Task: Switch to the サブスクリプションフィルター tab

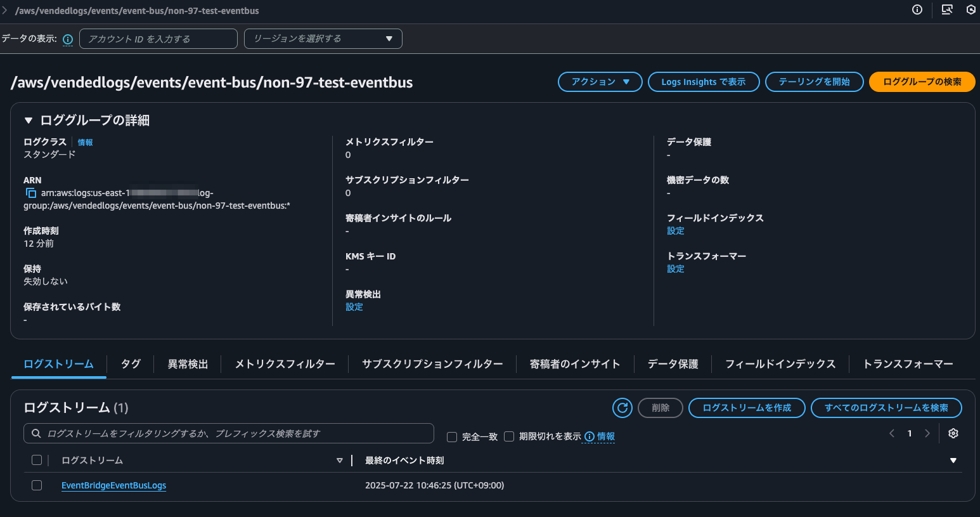Action: 432,364
